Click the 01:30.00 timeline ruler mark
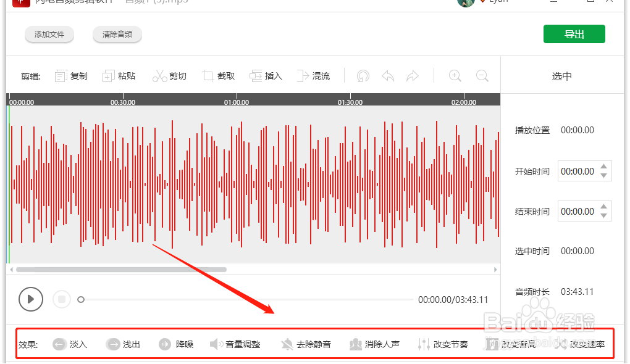Image resolution: width=630 pixels, height=364 pixels. [x=350, y=102]
